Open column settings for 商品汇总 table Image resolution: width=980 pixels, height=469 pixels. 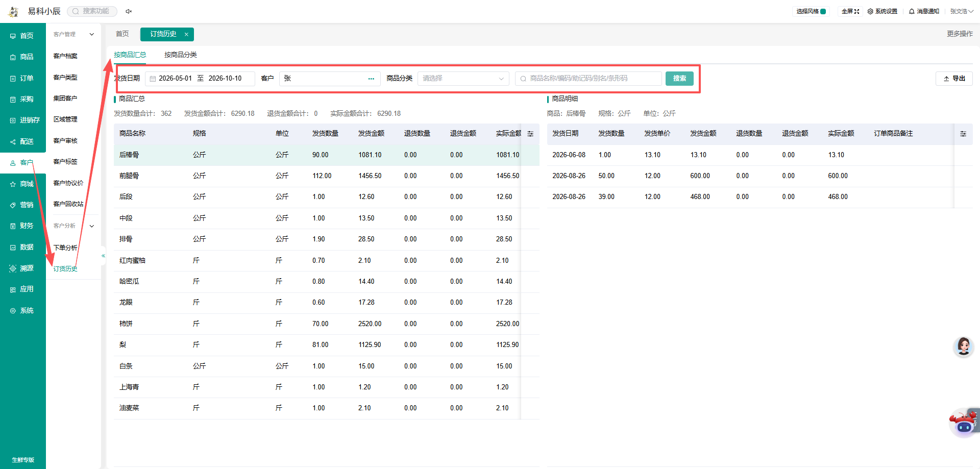(x=530, y=134)
